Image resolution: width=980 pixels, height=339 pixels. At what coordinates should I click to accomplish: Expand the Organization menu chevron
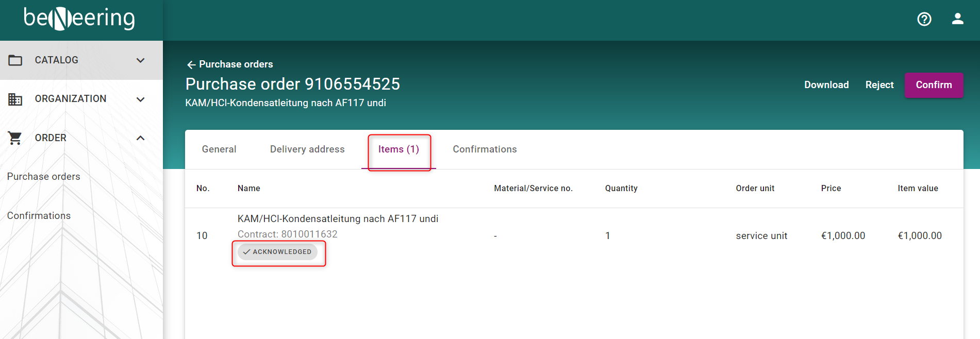[x=140, y=99]
